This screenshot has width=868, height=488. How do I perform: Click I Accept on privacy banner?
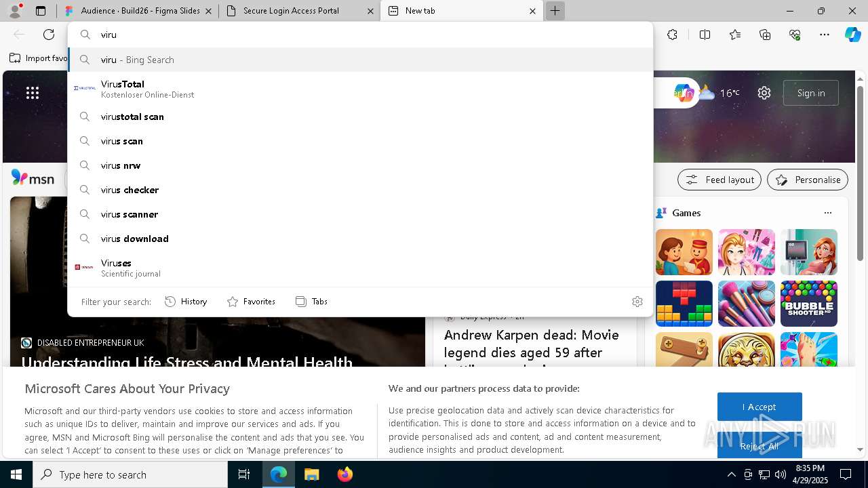pyautogui.click(x=759, y=407)
